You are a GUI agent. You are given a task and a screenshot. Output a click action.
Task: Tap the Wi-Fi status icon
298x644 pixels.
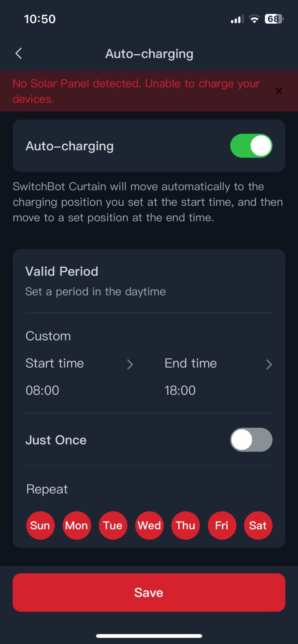tap(254, 19)
